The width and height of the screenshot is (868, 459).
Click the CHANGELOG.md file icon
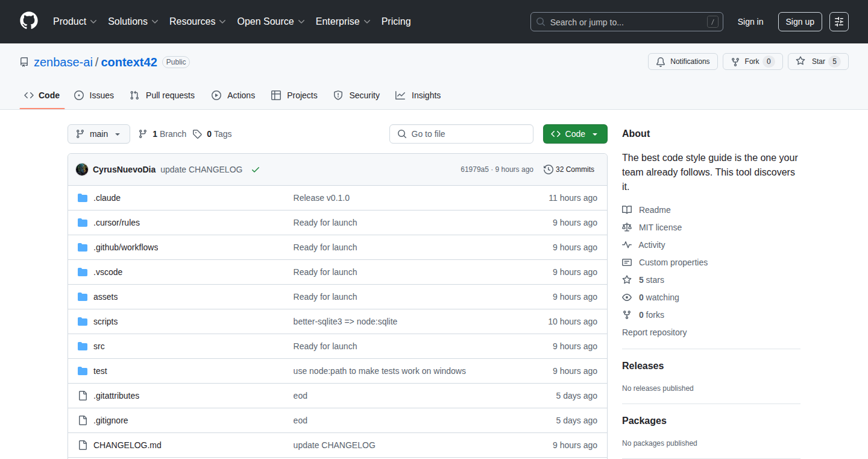click(x=83, y=445)
